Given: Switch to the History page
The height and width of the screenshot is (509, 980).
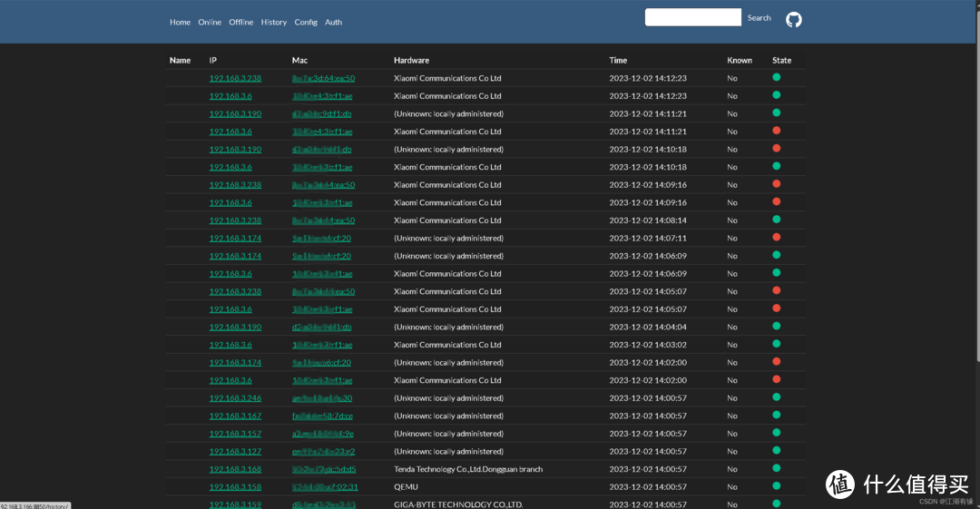Looking at the screenshot, I should click(x=274, y=22).
